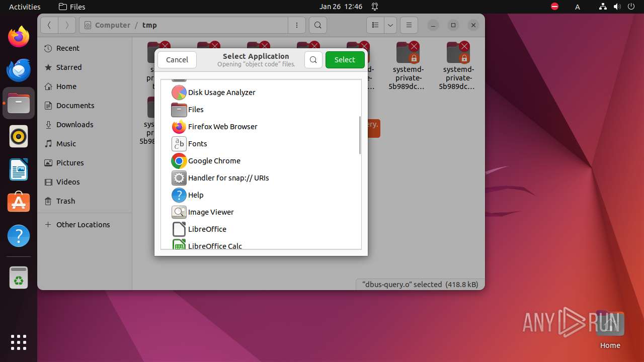Screen dimensions: 644x362
Task: Show Applications grid in the dock
Action: [19, 342]
